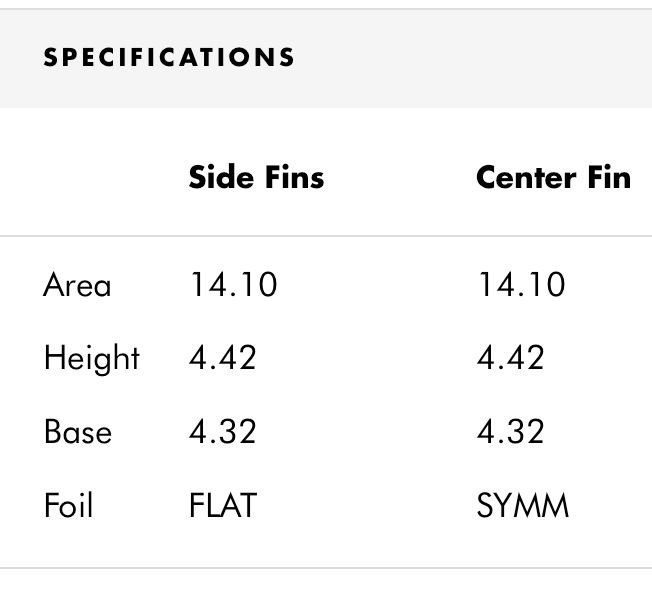This screenshot has height=614, width=652.
Task: Click Center Fin area value 14.10
Action: pyautogui.click(x=521, y=285)
